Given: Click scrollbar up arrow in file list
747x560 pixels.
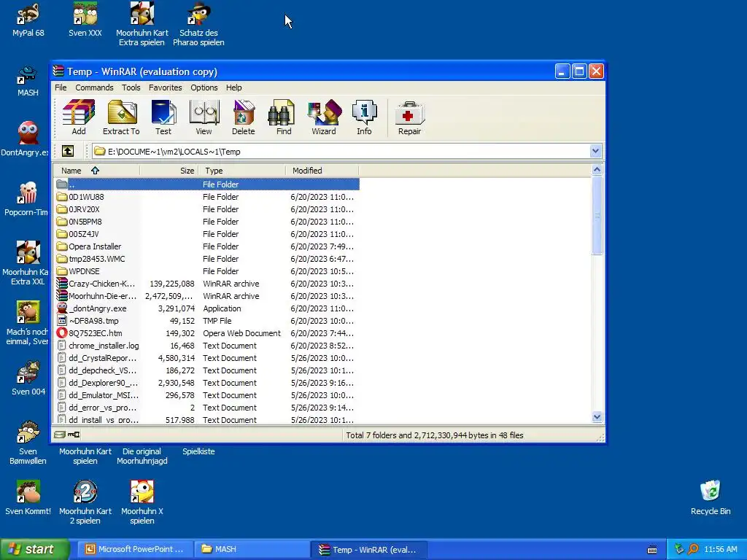Looking at the screenshot, I should tap(597, 169).
